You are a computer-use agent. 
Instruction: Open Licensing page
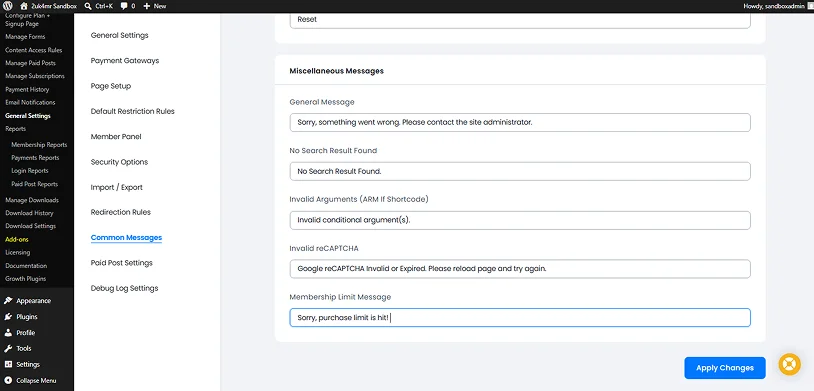pyautogui.click(x=18, y=252)
